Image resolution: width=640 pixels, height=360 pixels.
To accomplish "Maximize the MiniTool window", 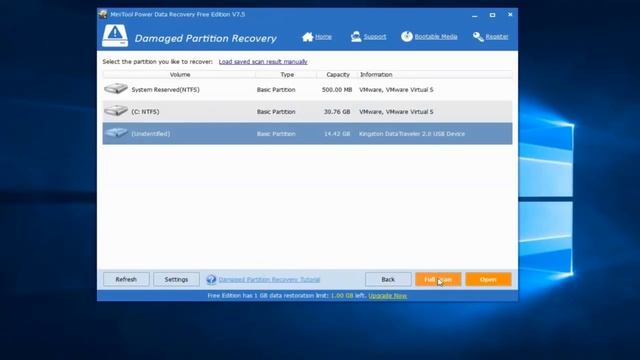I will 493,15.
